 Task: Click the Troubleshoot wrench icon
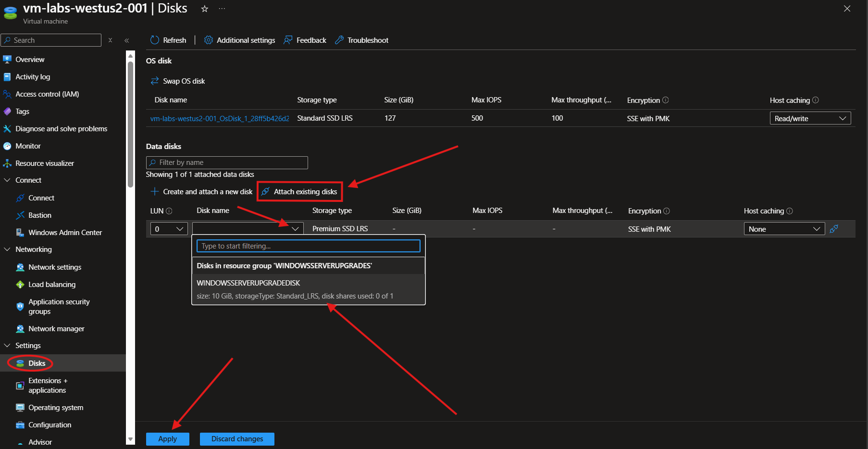339,40
